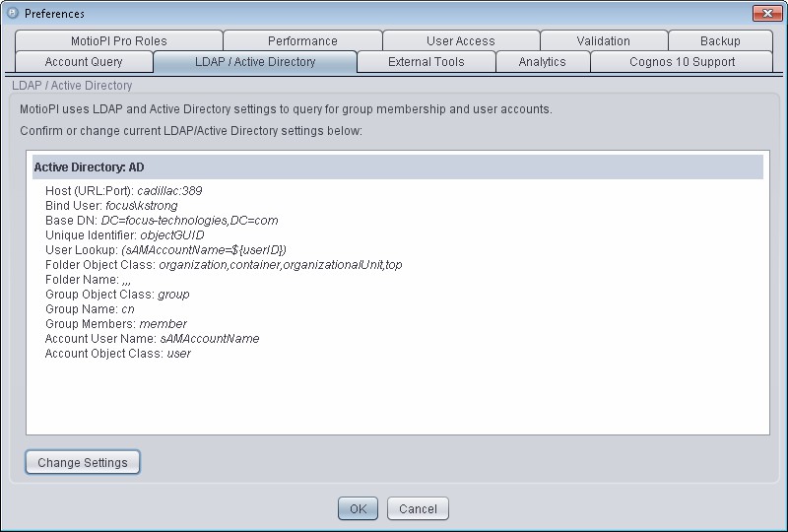This screenshot has height=532, width=788.
Task: Click the Folder Object Class line
Action: (224, 264)
